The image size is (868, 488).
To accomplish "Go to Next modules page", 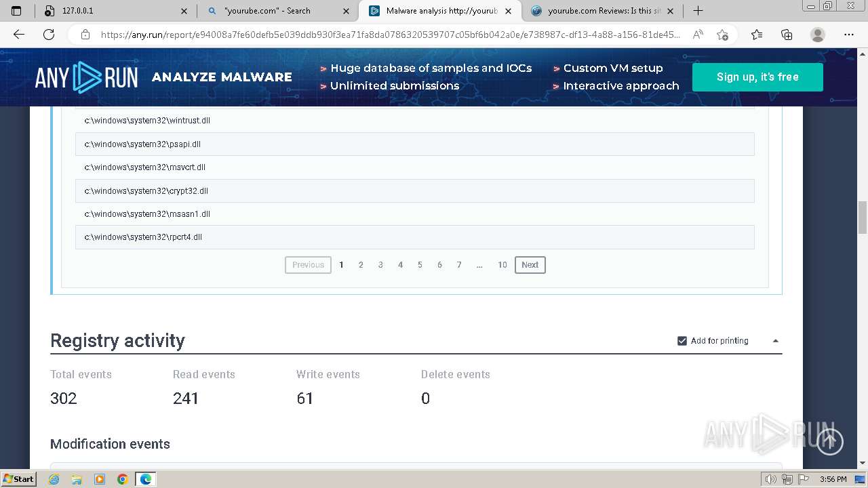I will tap(530, 265).
